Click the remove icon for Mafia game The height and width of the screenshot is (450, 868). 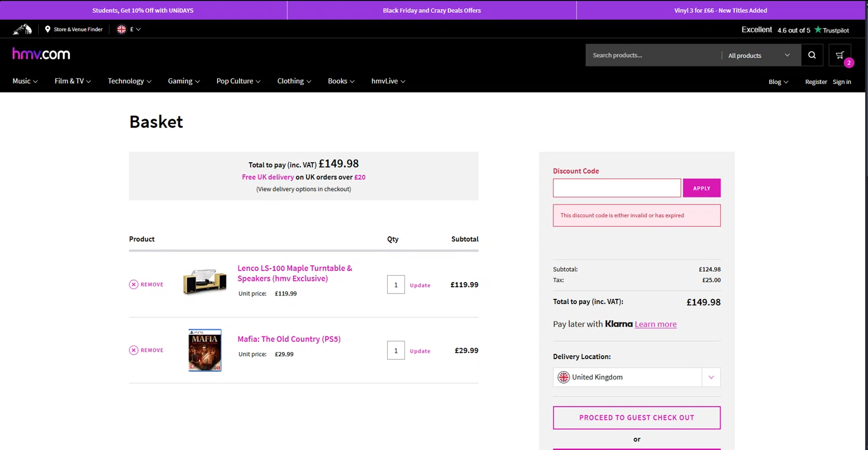134,350
